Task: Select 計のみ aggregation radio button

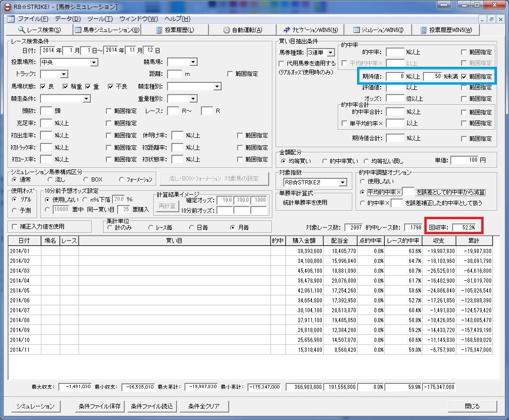Action: [x=110, y=228]
